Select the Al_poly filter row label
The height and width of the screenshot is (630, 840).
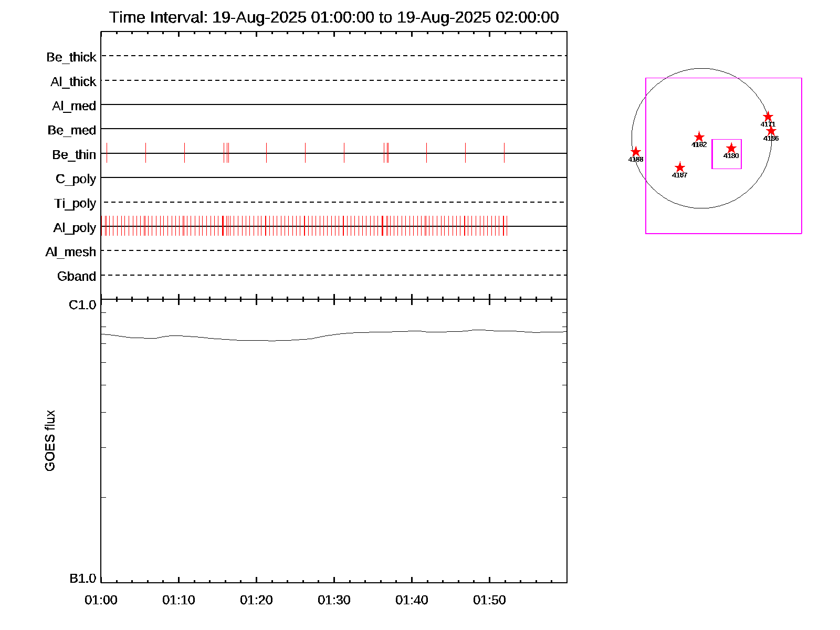(x=75, y=228)
